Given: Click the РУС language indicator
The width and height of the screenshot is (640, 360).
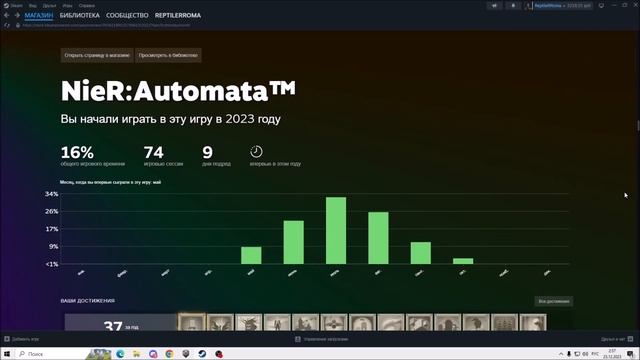Looking at the screenshot, I should pos(595,354).
